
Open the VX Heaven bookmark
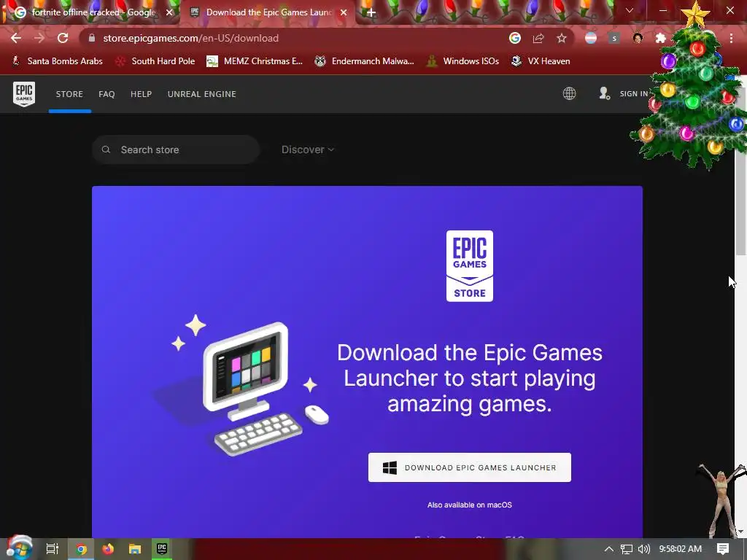click(541, 61)
